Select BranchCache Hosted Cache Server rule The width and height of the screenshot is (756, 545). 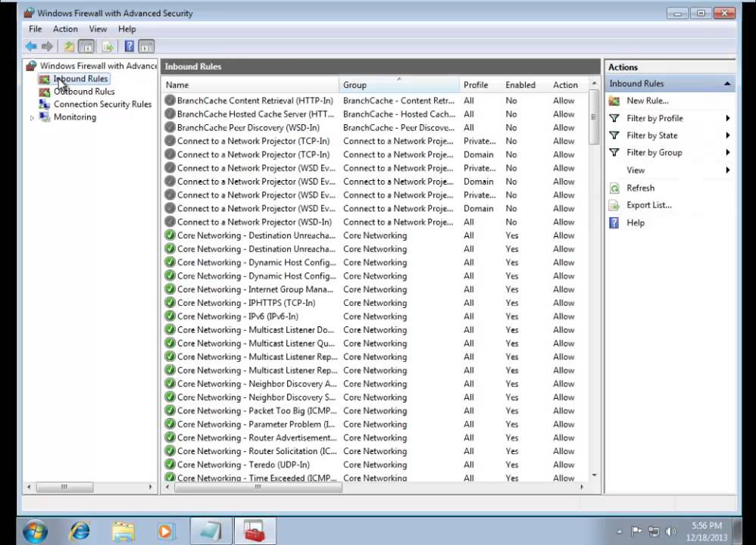tap(255, 114)
